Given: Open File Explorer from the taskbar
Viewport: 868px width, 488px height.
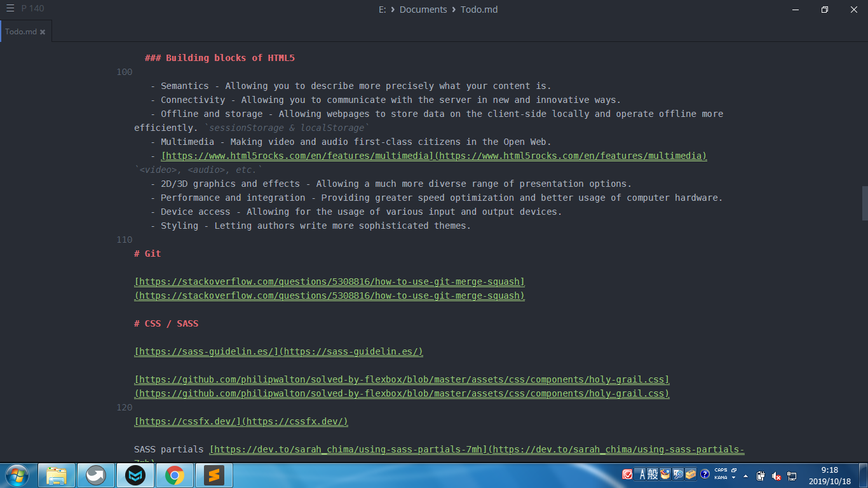Looking at the screenshot, I should [57, 475].
